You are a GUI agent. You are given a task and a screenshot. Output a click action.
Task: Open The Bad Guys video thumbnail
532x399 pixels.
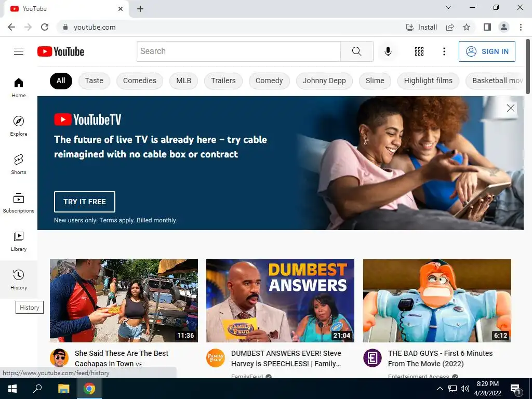(x=437, y=301)
